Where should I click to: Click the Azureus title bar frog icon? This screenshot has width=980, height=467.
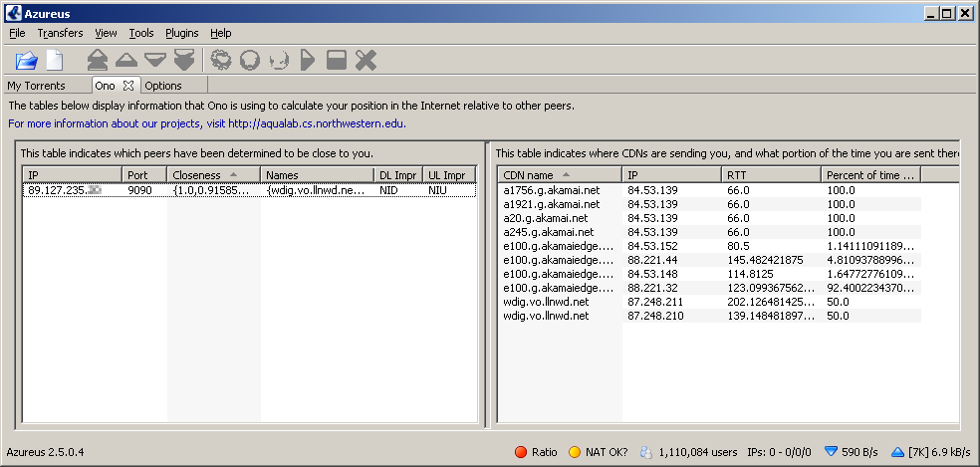click(14, 13)
